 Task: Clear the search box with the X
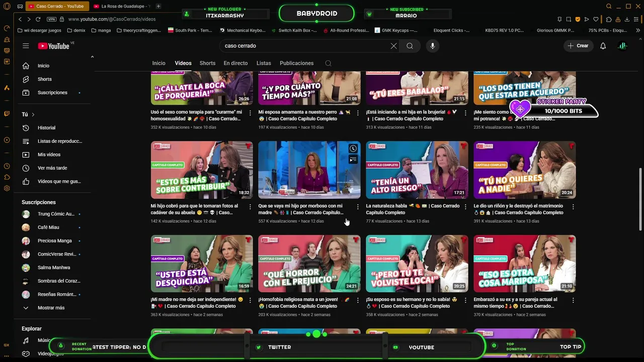click(393, 46)
